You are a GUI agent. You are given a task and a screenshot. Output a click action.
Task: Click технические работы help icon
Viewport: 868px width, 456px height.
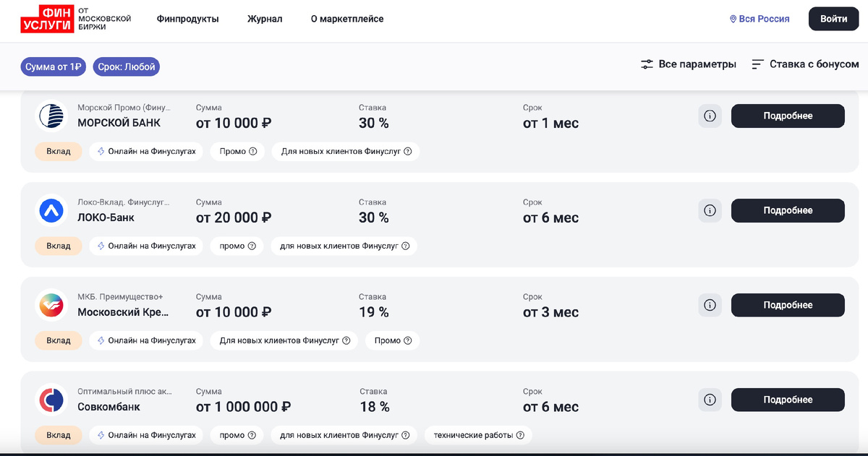coord(520,436)
